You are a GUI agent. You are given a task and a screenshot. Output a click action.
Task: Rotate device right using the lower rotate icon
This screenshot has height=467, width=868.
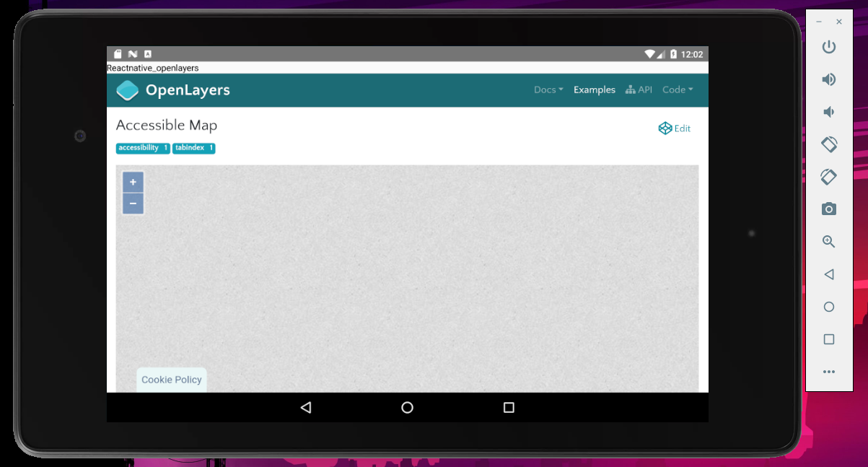pos(829,176)
